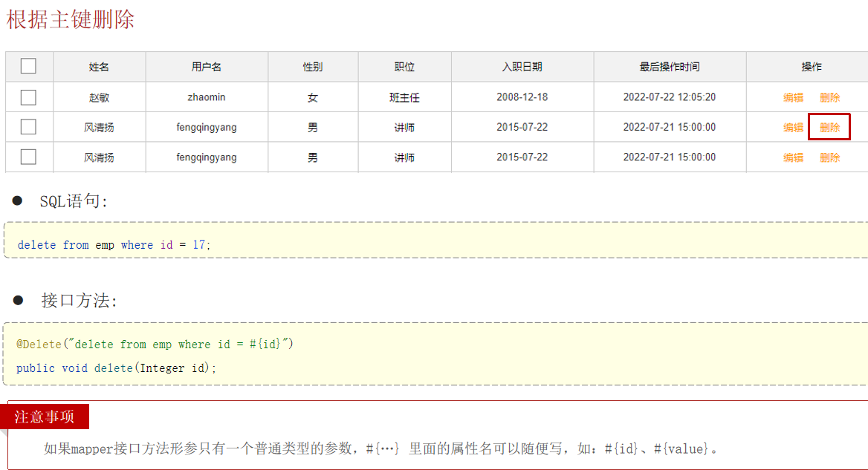Click the 姓名 column header
868x470 pixels.
pos(99,67)
